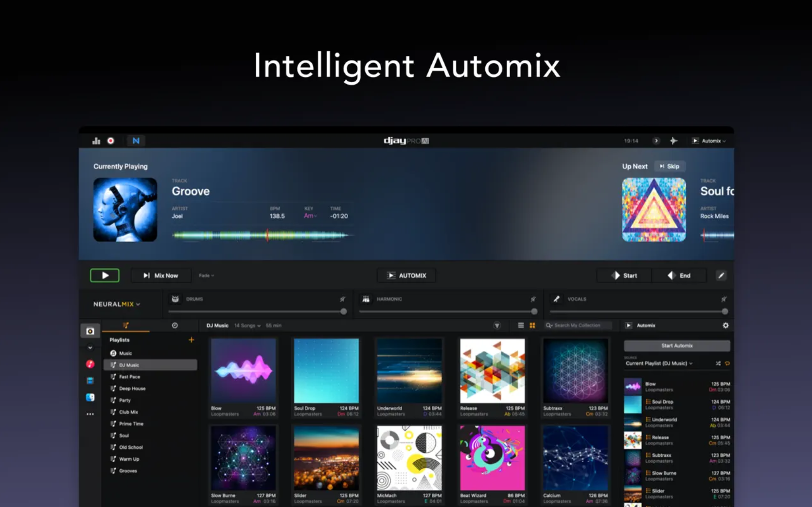The width and height of the screenshot is (812, 507).
Task: Toggle shuffle in Automix panel
Action: coord(718,363)
